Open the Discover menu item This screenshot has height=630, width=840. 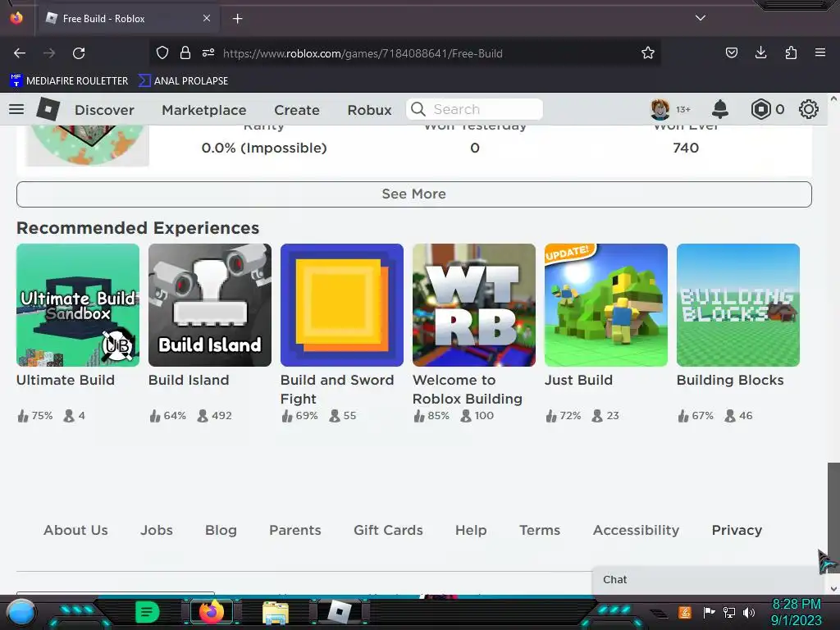point(104,110)
